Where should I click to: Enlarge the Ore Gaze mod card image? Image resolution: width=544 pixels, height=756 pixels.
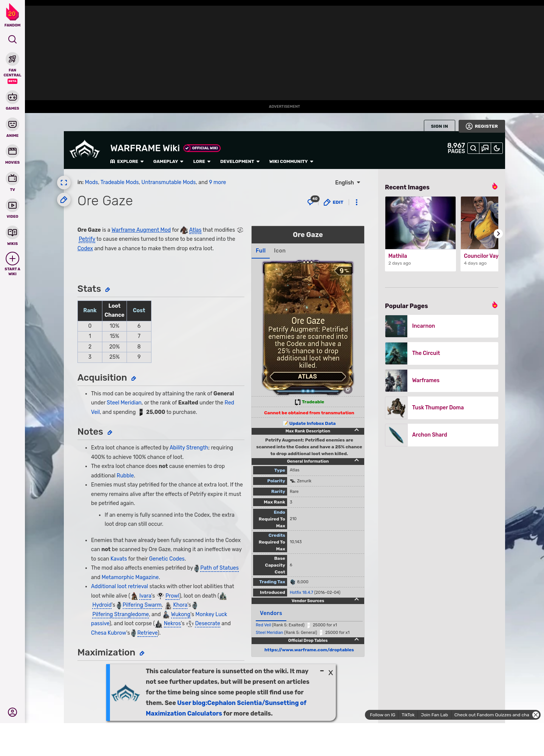tap(348, 389)
